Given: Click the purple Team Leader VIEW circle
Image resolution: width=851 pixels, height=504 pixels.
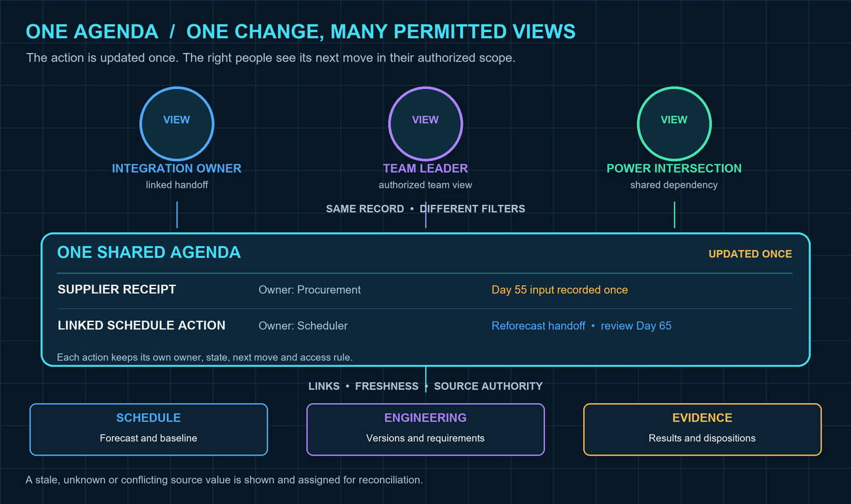Looking at the screenshot, I should [x=425, y=124].
